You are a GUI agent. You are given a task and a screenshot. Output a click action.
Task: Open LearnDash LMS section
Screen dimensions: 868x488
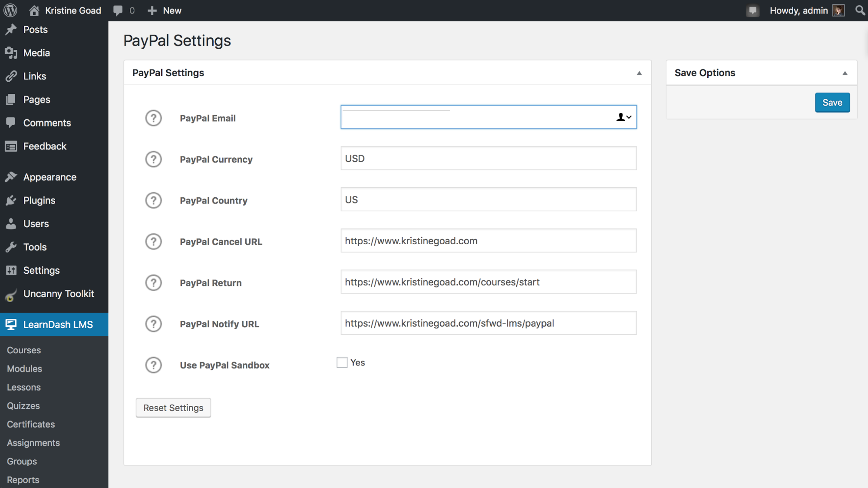tap(54, 325)
